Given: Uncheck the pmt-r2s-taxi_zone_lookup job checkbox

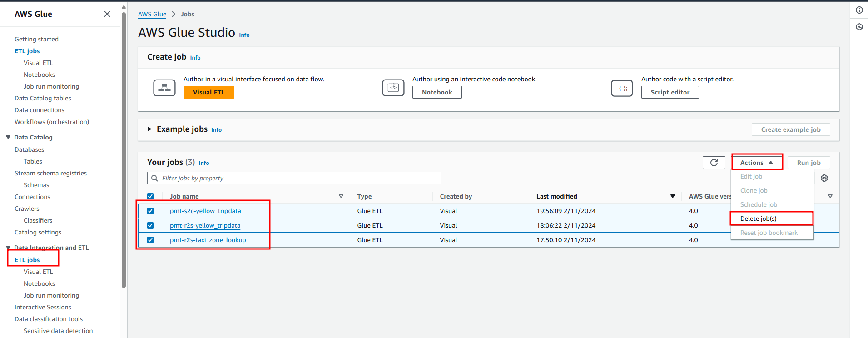Looking at the screenshot, I should tap(150, 240).
